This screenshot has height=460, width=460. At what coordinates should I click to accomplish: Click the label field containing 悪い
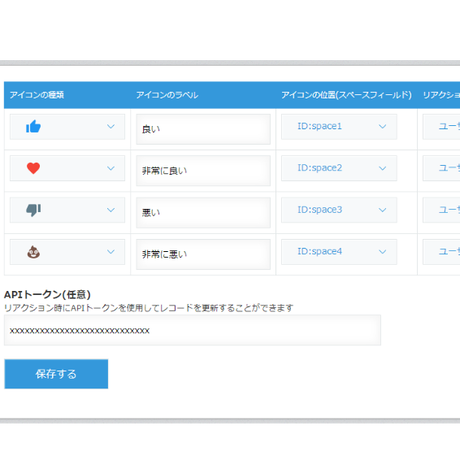point(203,213)
